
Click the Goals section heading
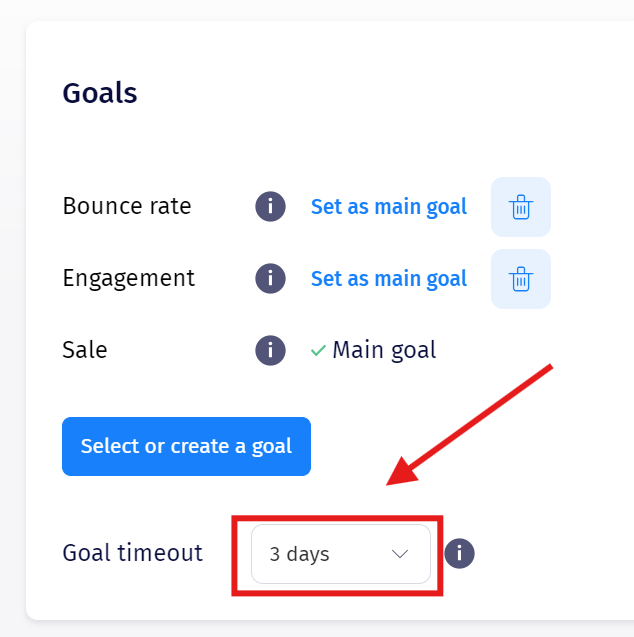point(99,93)
